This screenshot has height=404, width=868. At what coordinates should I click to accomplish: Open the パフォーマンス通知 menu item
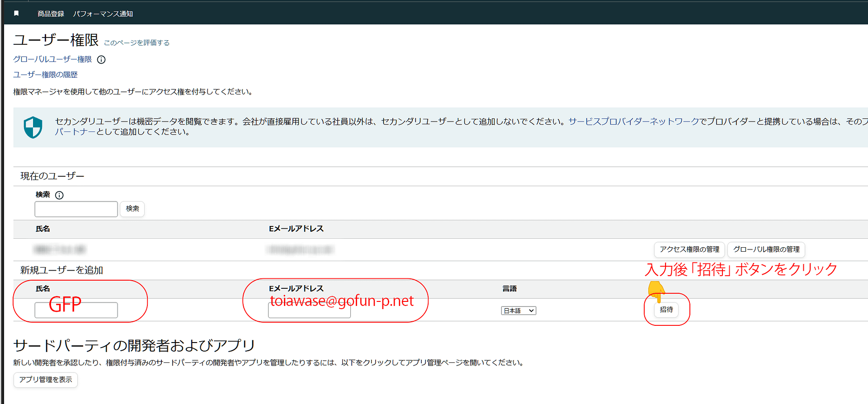pyautogui.click(x=103, y=14)
